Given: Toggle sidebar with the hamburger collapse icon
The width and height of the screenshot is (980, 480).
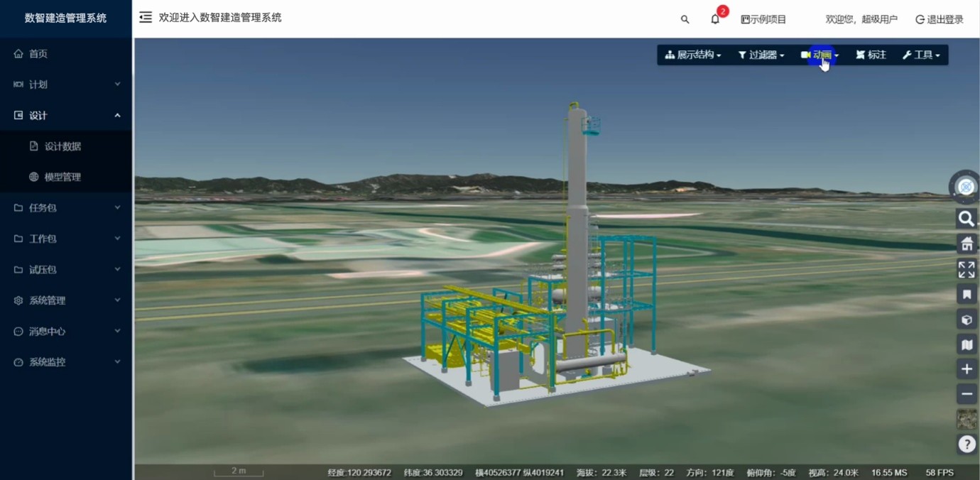Looking at the screenshot, I should (146, 18).
